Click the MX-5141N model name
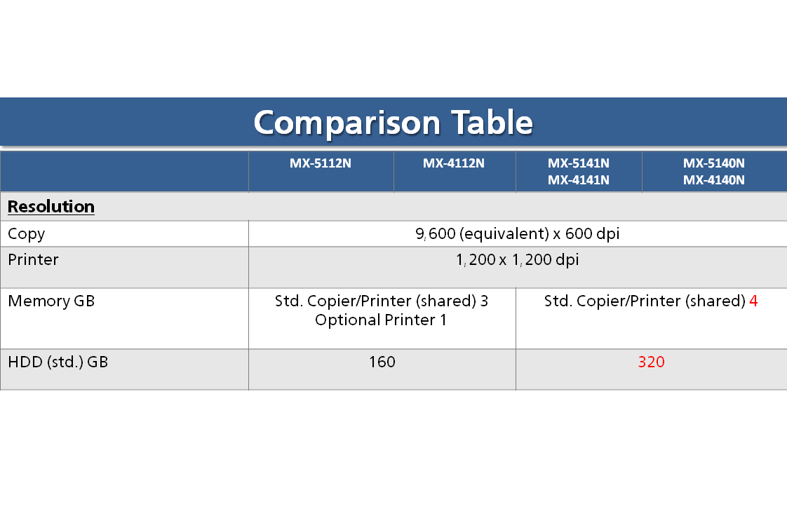This screenshot has height=532, width=787. (x=579, y=164)
